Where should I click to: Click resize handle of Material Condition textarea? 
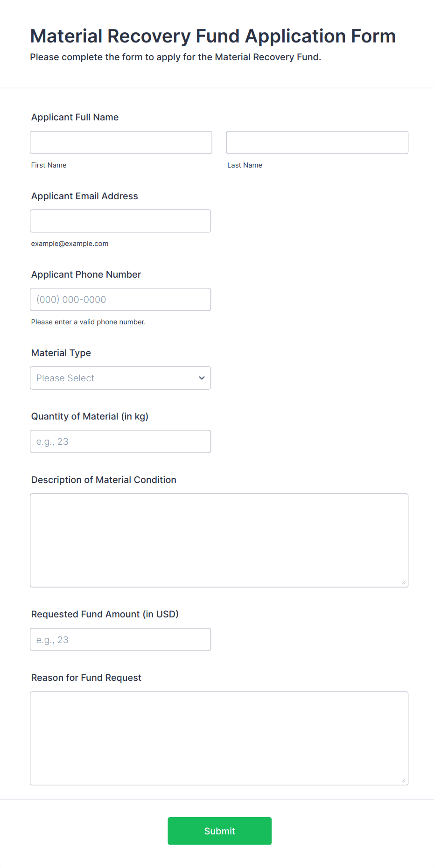[x=404, y=582]
